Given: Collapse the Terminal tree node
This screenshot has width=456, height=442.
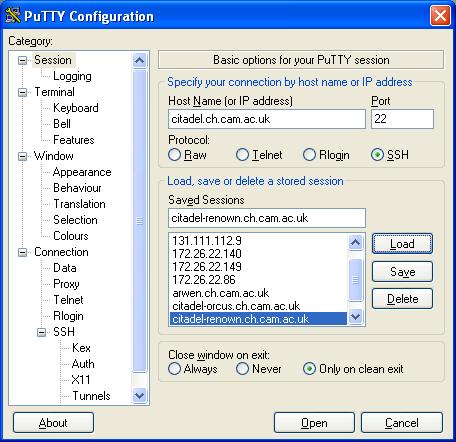Looking at the screenshot, I should click(x=23, y=92).
